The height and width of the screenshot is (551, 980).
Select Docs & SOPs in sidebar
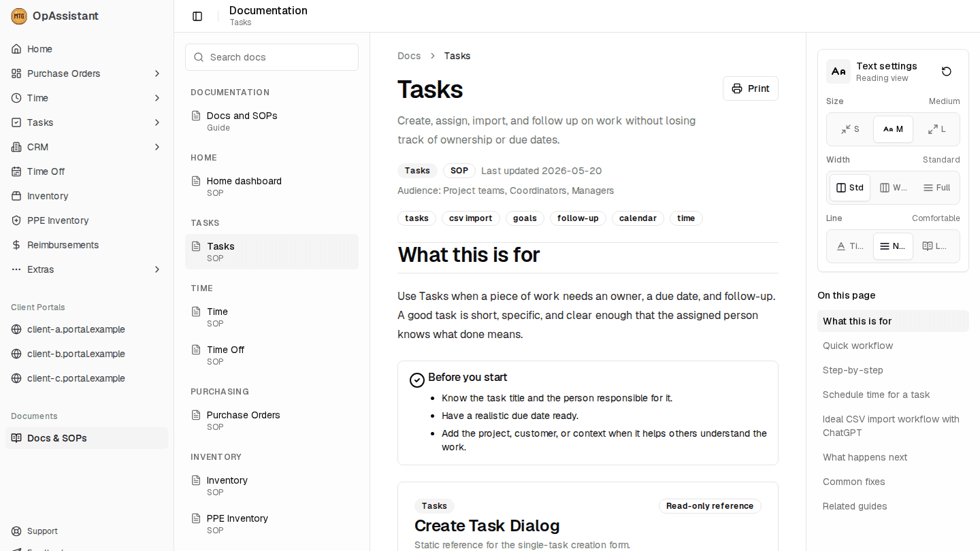click(x=87, y=438)
